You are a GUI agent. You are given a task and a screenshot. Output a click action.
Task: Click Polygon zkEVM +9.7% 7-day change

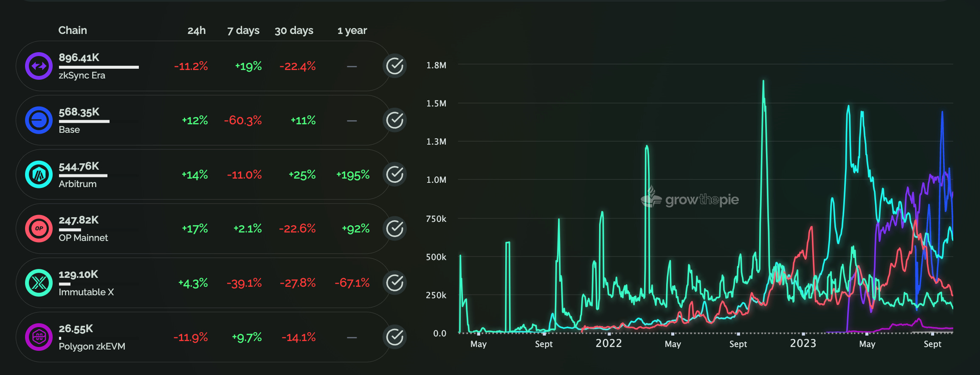(247, 338)
